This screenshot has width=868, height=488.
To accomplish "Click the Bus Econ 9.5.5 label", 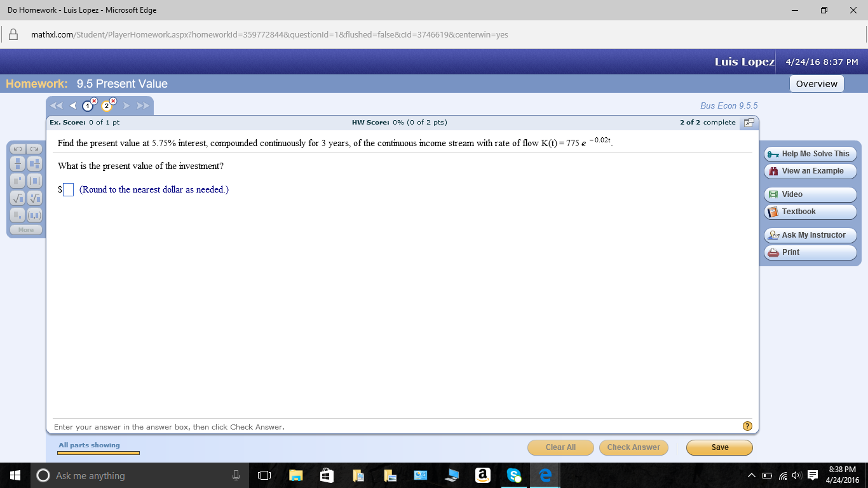I will (729, 105).
